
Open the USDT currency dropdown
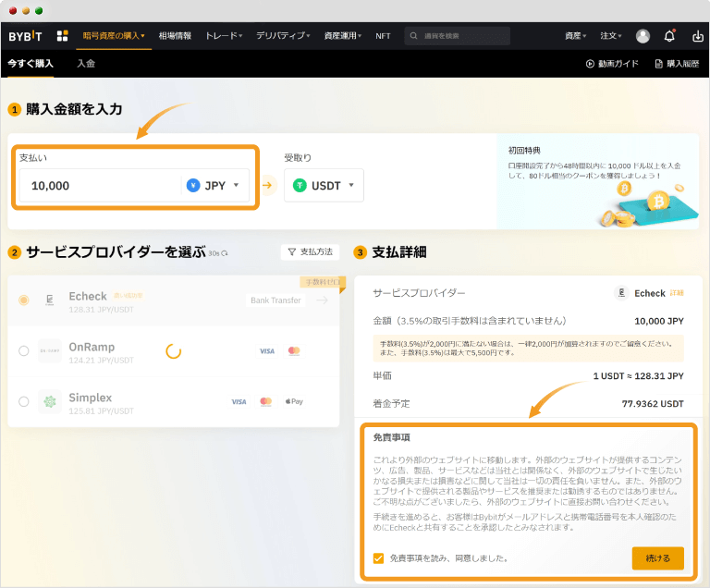pos(324,185)
